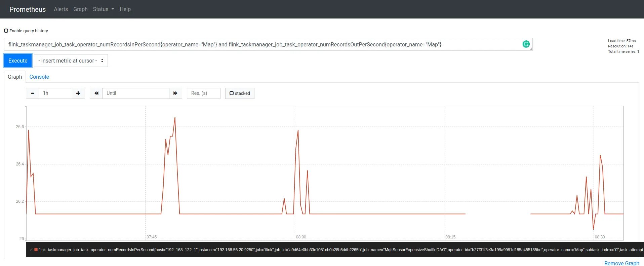Image resolution: width=644 pixels, height=266 pixels.
Task: Expand the insert metric at cursor dropdown
Action: pyautogui.click(x=71, y=61)
